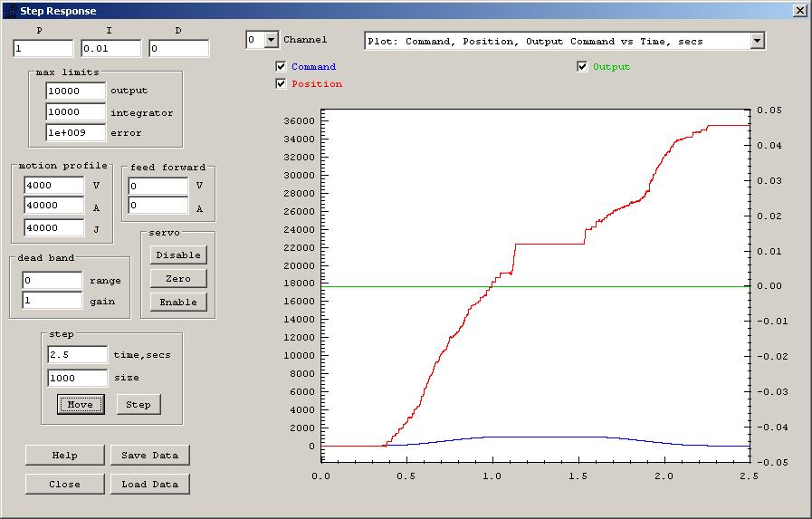Toggle the Command plot checkbox

point(281,67)
